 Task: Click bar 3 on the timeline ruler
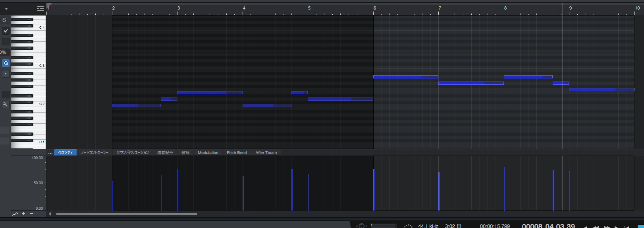click(179, 8)
